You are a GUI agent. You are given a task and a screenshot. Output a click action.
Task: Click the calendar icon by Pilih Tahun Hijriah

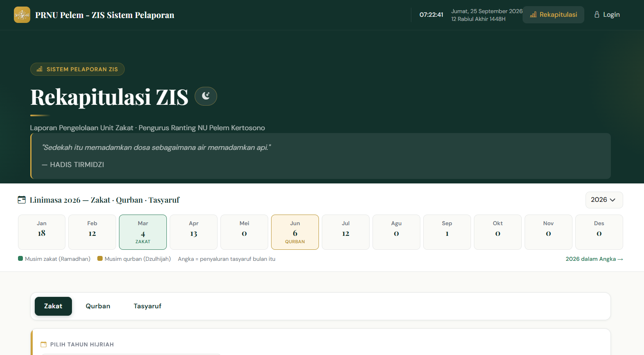(x=44, y=345)
